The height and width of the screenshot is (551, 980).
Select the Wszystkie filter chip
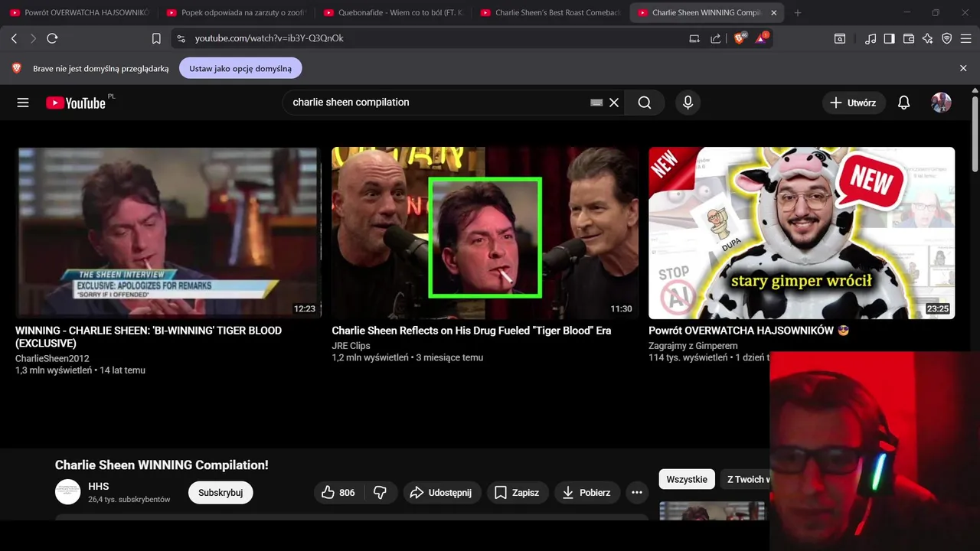tap(687, 479)
